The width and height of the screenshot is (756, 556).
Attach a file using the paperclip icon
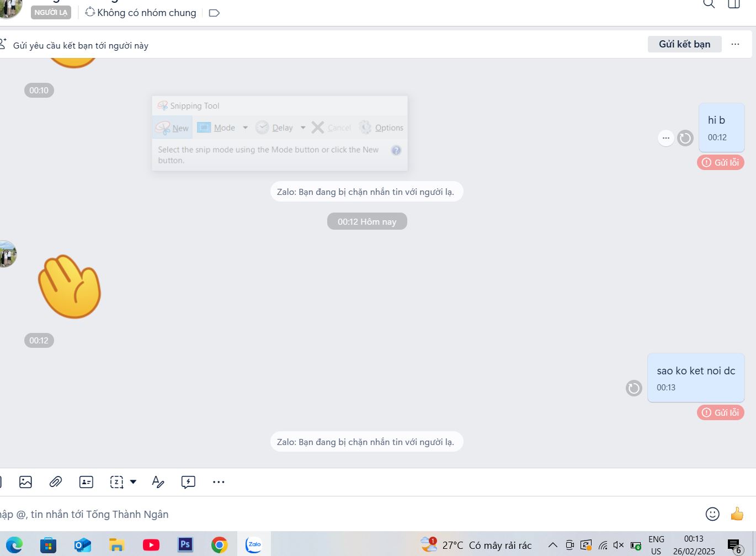[56, 482]
